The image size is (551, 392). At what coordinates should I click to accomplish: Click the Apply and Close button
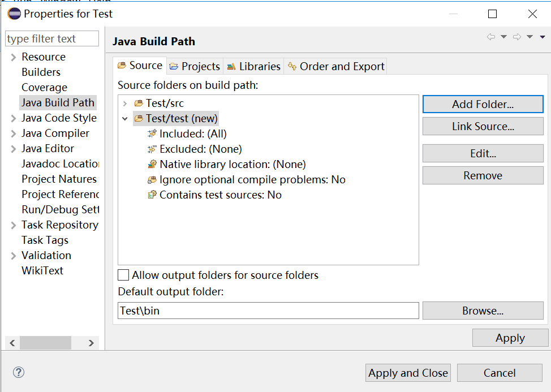pyautogui.click(x=408, y=373)
